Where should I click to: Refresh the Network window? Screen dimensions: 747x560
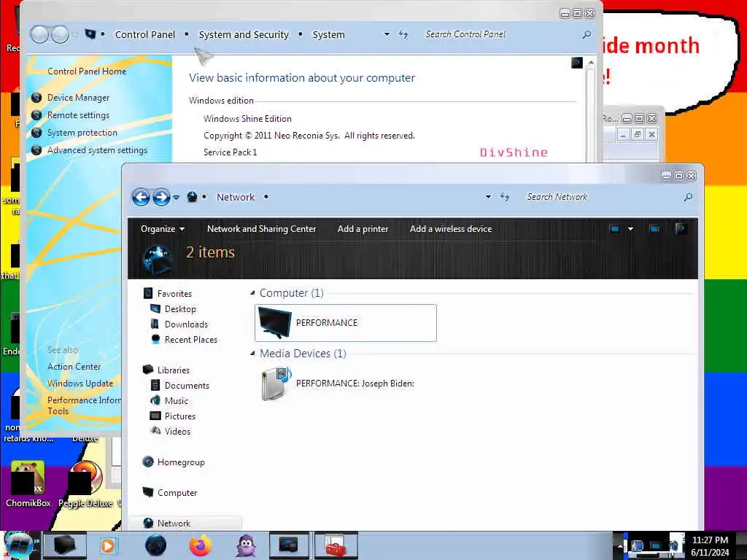point(505,197)
